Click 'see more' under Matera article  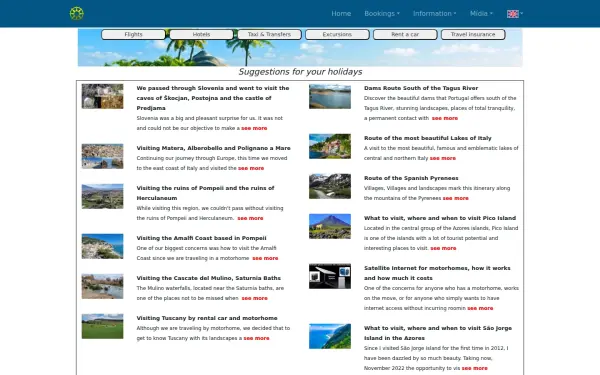pyautogui.click(x=251, y=168)
